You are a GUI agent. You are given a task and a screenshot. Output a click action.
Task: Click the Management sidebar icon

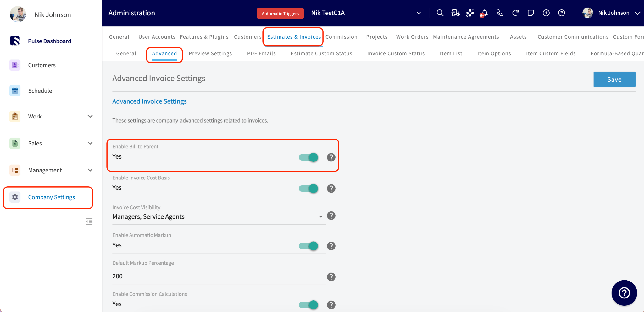tap(15, 170)
